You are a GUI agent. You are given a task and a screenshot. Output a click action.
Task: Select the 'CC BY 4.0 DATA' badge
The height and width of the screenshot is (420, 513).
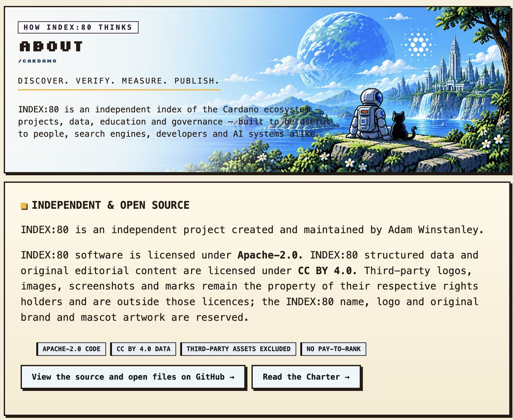(143, 349)
